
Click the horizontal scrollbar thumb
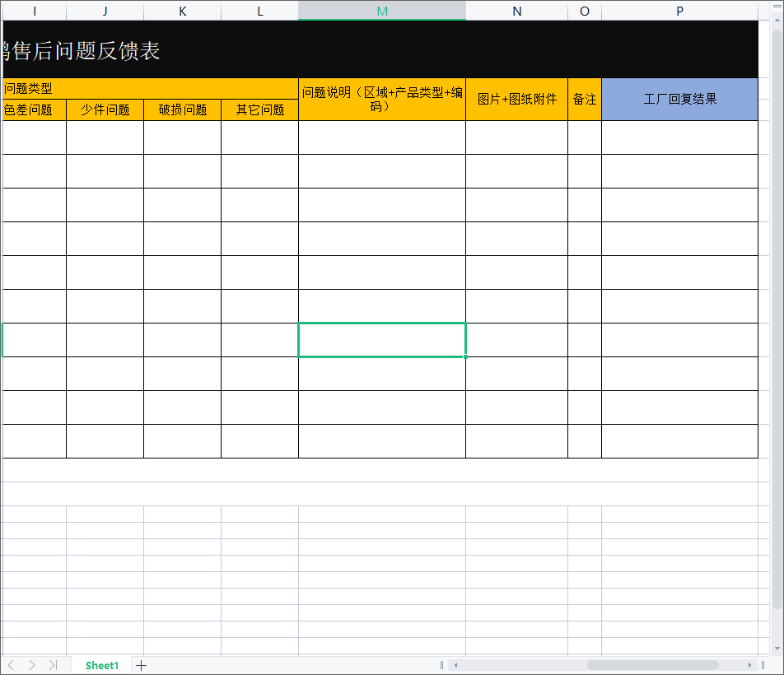pos(652,665)
